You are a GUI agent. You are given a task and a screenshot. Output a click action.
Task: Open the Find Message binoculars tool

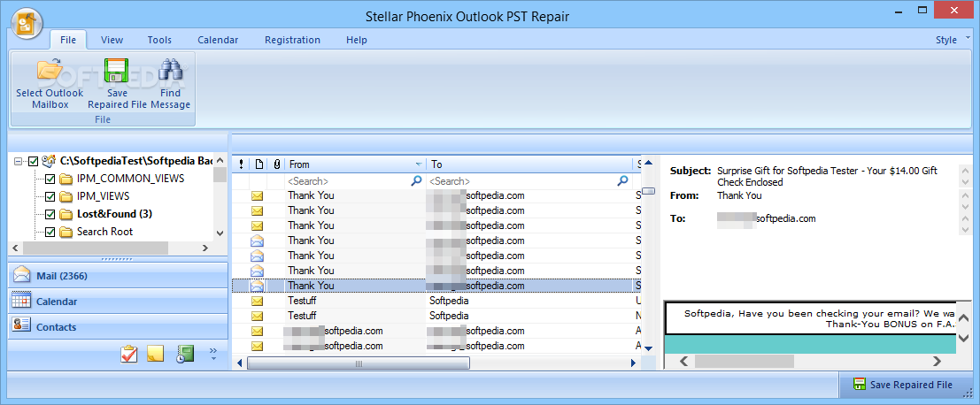170,84
